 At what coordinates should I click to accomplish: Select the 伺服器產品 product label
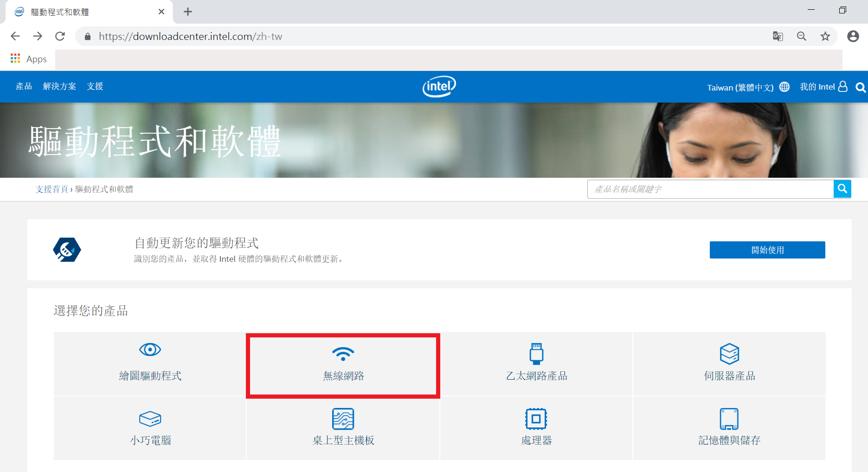(730, 376)
